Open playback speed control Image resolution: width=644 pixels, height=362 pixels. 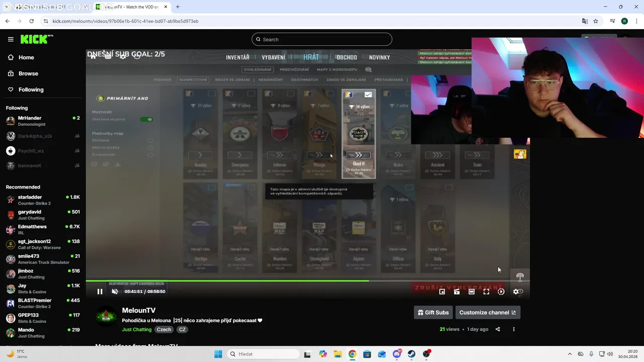point(501,292)
